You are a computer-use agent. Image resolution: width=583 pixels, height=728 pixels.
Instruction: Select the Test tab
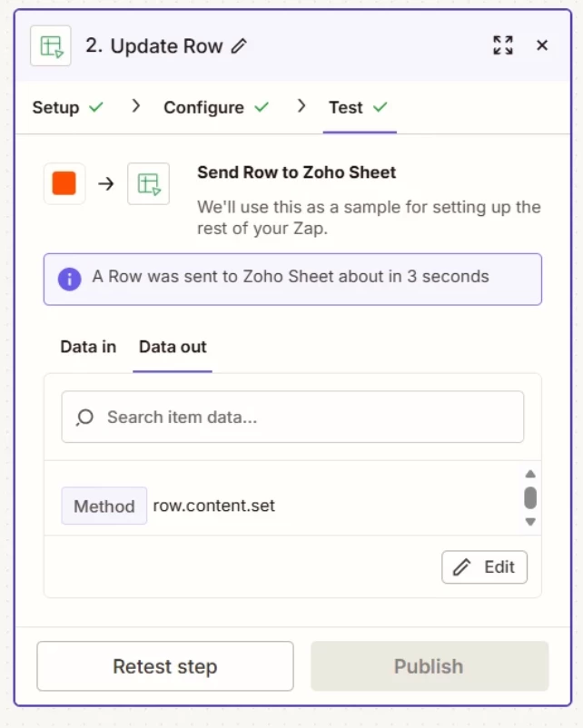tap(358, 107)
